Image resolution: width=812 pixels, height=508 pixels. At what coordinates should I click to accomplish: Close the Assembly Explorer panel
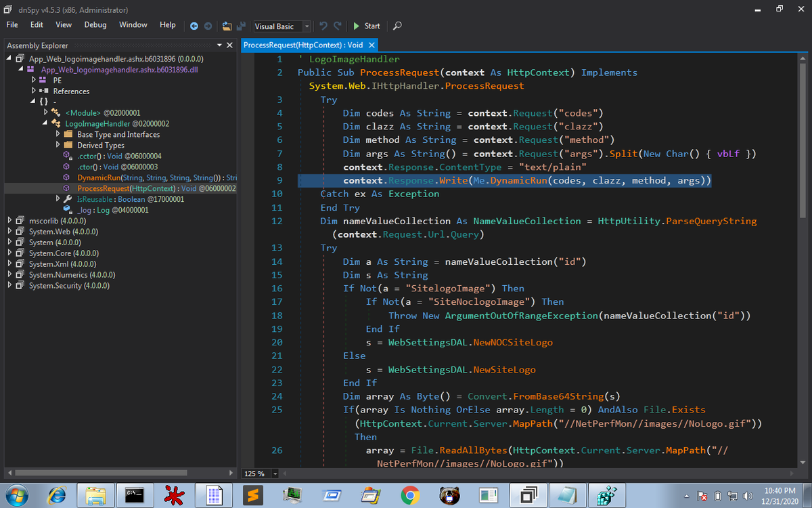tap(229, 45)
